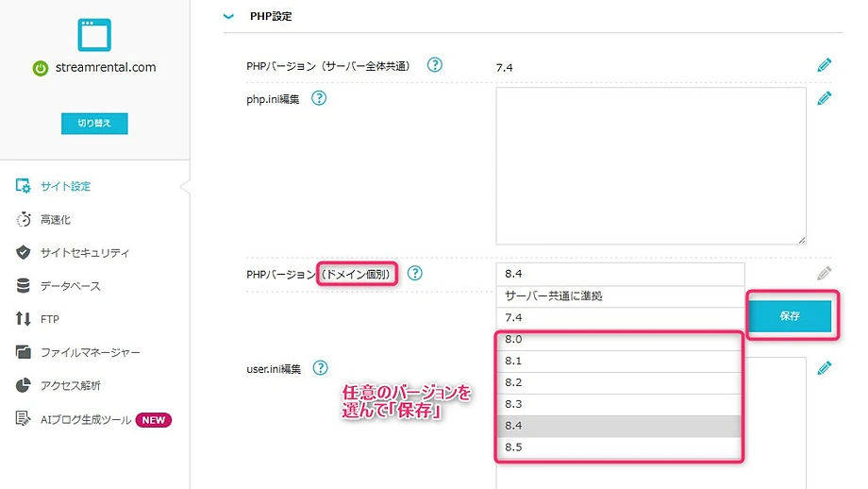
Task: Click the AIブログ生成ツール document icon
Action: pyautogui.click(x=24, y=418)
